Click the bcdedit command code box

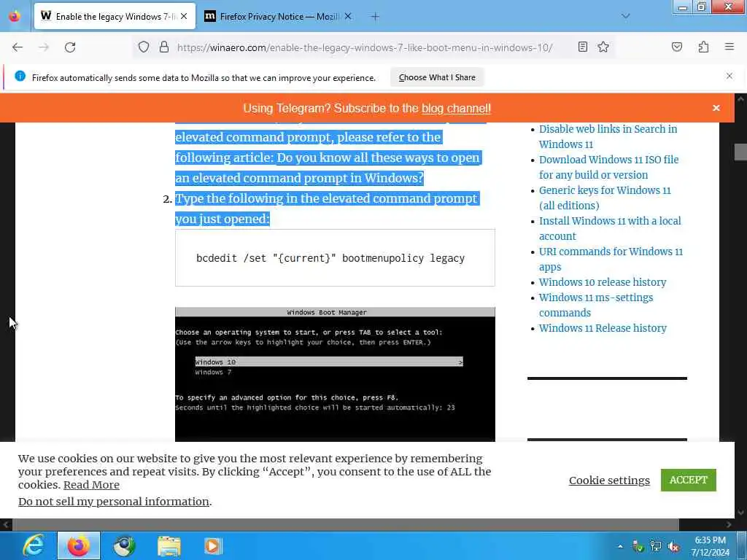tap(335, 257)
